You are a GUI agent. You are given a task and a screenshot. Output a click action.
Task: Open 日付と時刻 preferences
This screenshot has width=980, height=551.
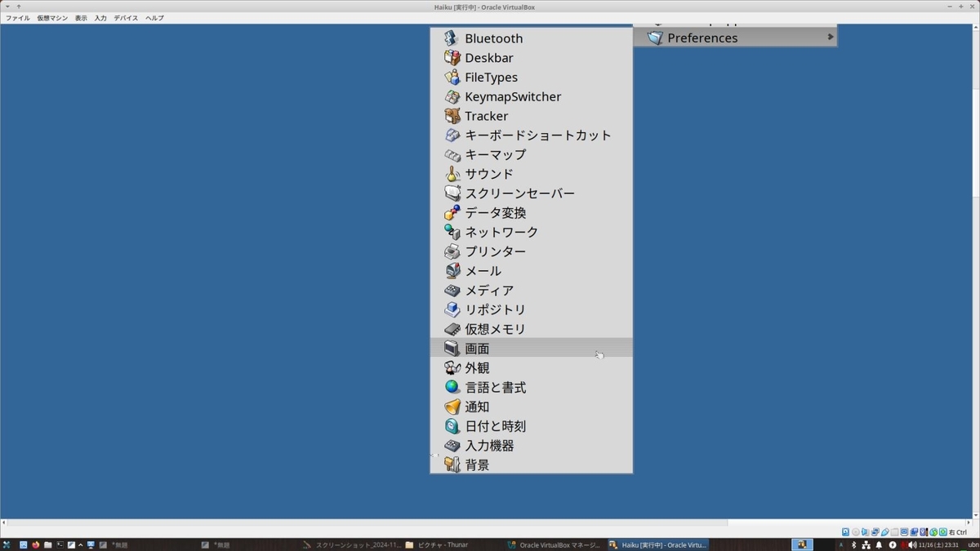(x=531, y=426)
